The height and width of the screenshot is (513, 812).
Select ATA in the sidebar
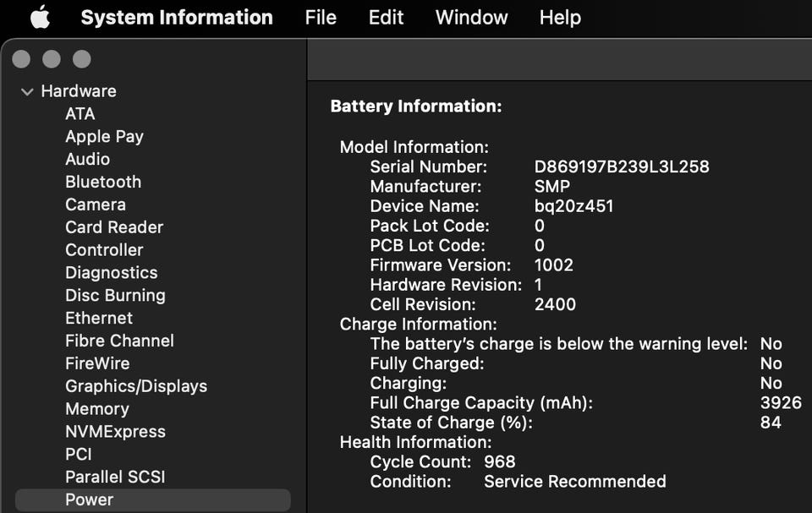[80, 113]
